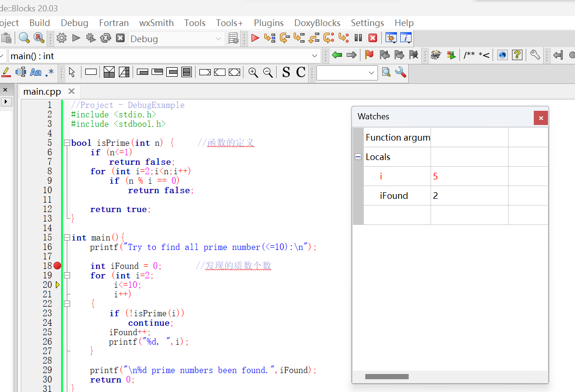Toggle the regex search option icon
This screenshot has width=575, height=392.
click(x=50, y=72)
